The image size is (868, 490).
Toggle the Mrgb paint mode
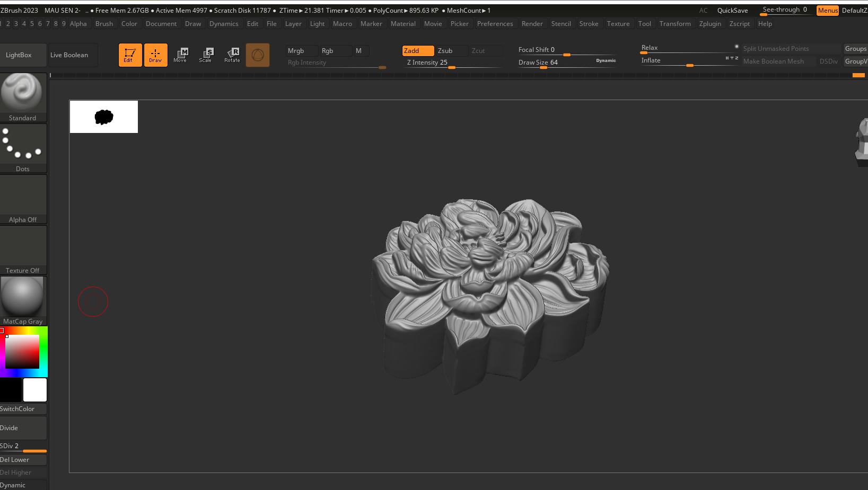coord(301,51)
